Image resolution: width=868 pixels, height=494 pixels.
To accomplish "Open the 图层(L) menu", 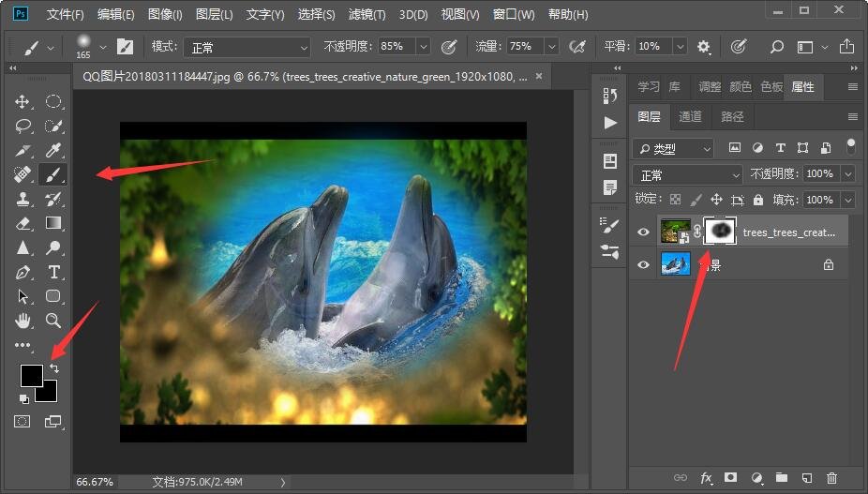I will tap(215, 14).
